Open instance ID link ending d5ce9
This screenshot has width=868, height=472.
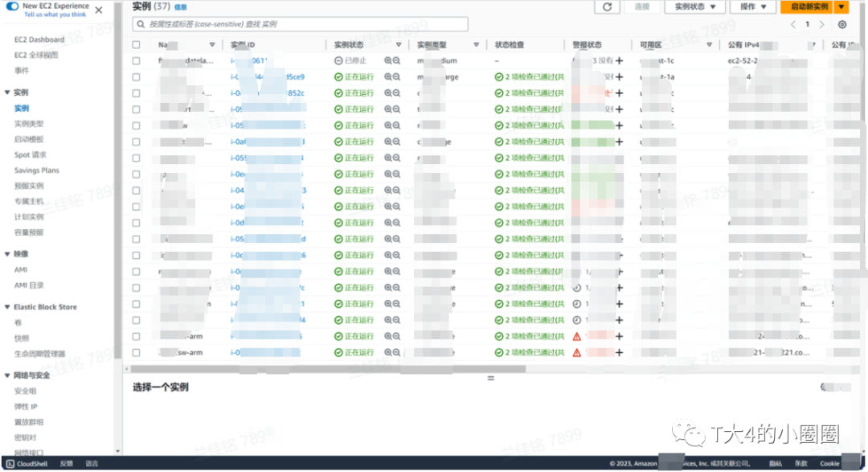point(268,77)
